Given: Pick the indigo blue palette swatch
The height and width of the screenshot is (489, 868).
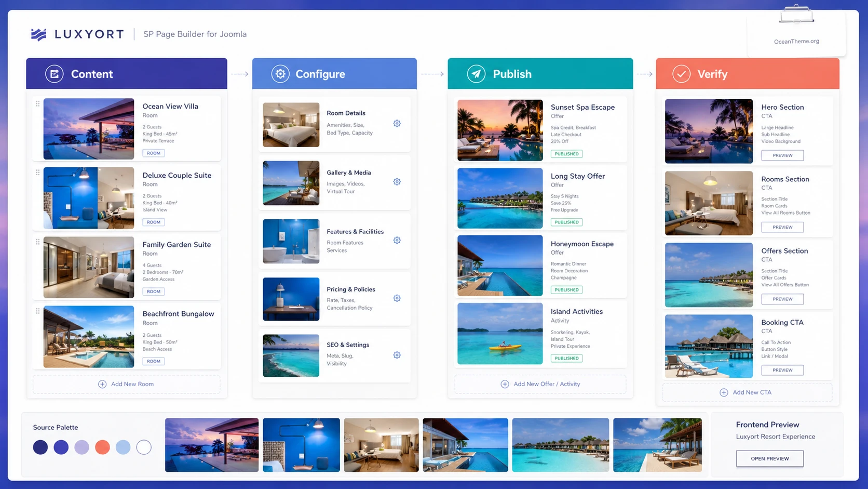Looking at the screenshot, I should tap(61, 447).
